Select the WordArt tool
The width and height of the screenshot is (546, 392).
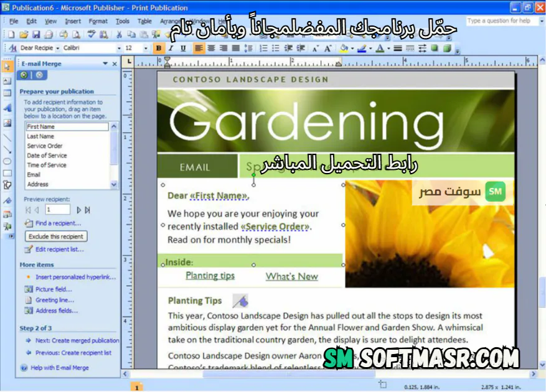pyautogui.click(x=7, y=108)
